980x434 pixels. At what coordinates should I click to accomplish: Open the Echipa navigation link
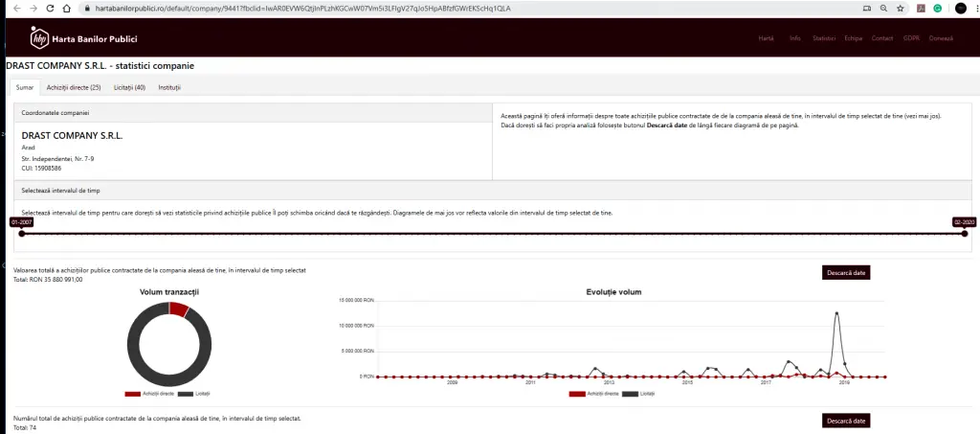[853, 38]
